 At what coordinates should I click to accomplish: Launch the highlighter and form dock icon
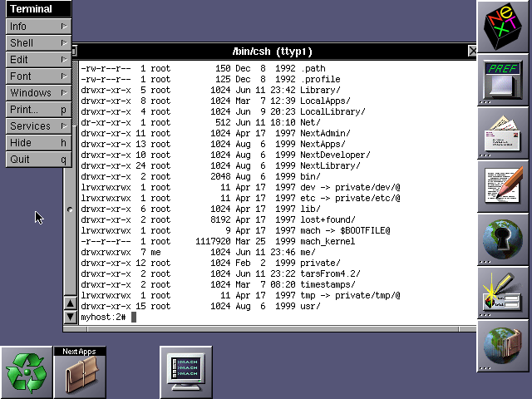503,293
